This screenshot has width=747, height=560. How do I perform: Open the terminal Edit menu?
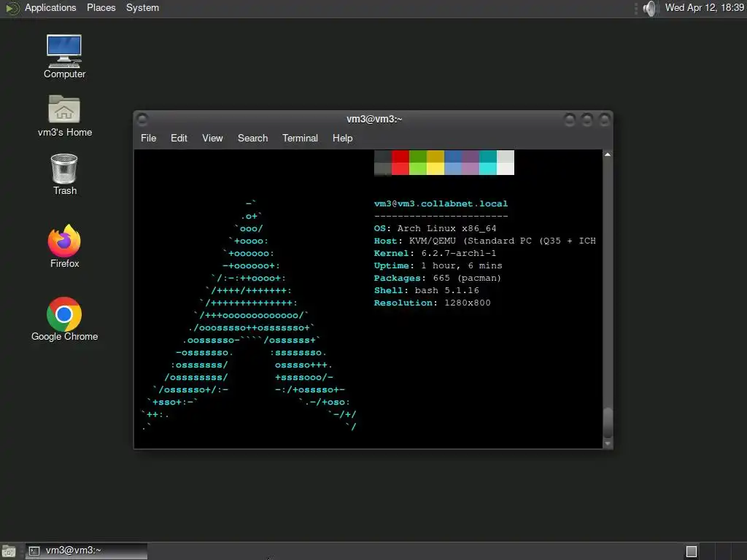pyautogui.click(x=179, y=138)
